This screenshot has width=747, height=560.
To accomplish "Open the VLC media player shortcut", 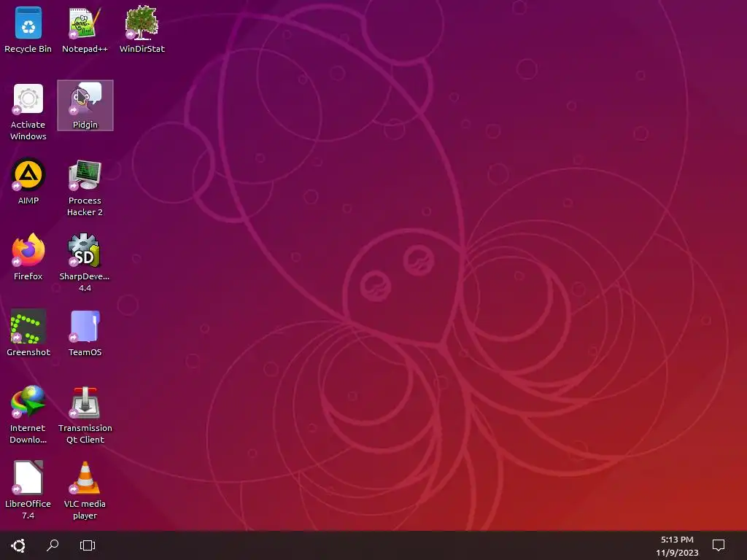I will point(85,491).
